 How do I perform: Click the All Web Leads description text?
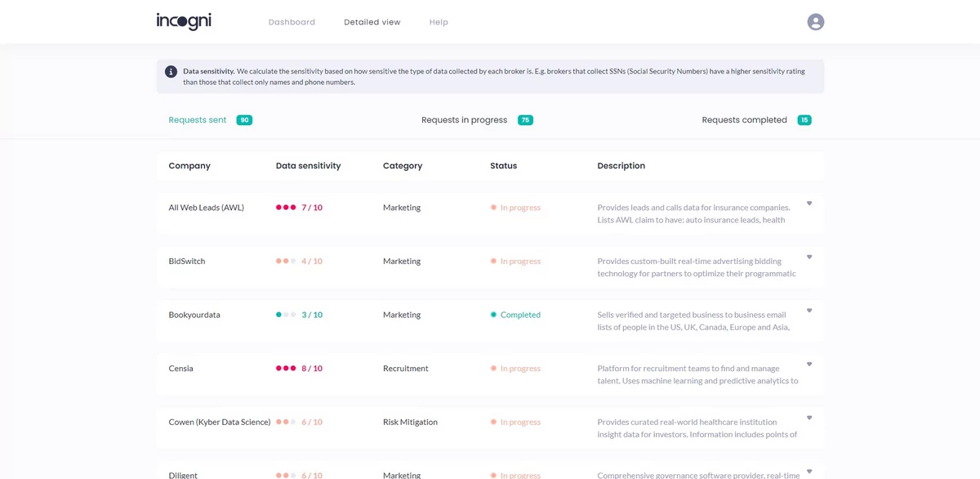693,213
